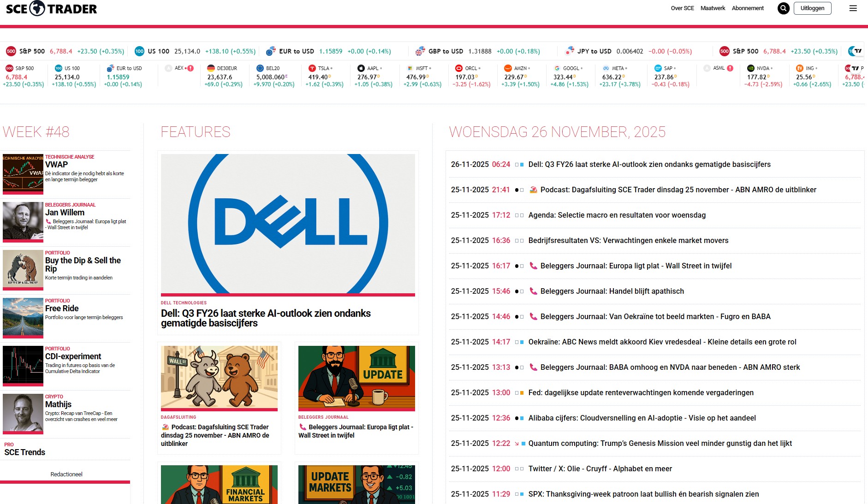Open 'Oekraïne: ABC News meldt akkoord' item
The image size is (868, 504).
click(662, 342)
